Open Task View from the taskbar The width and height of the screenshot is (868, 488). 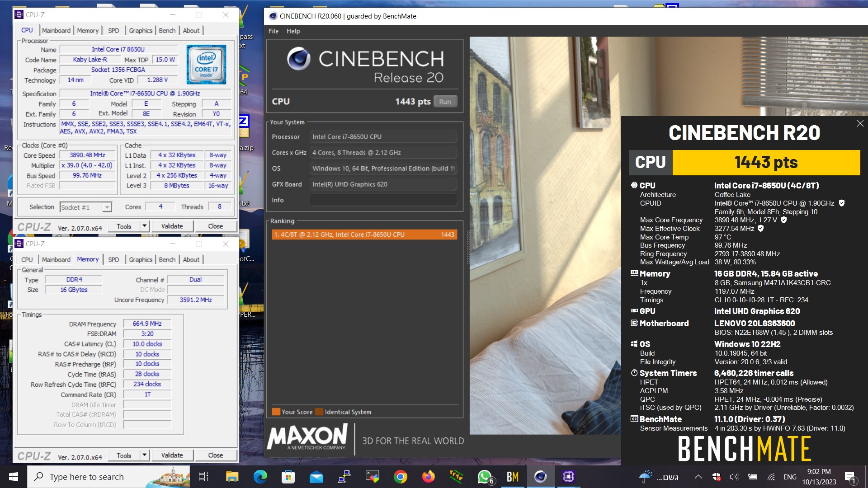[203, 477]
